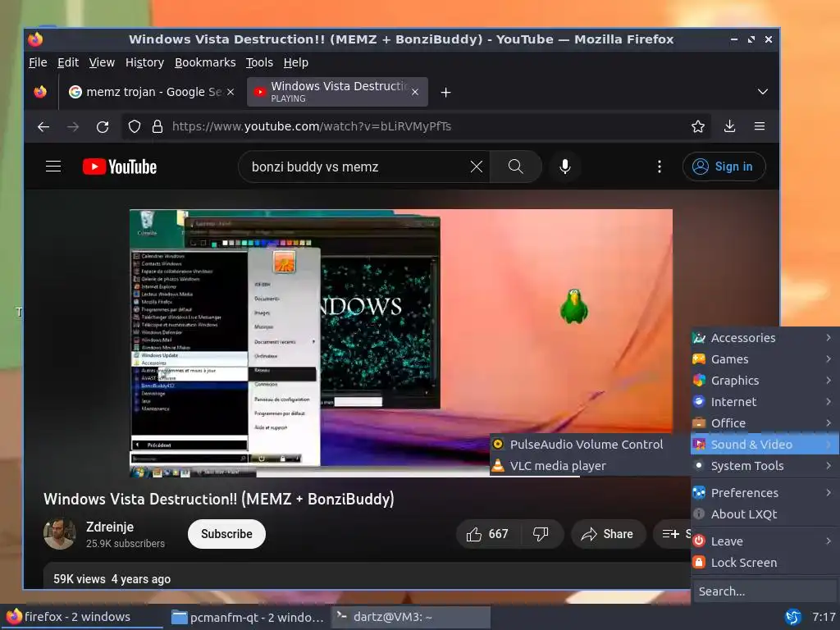The width and height of the screenshot is (840, 630).
Task: Sign in to YouTube
Action: click(724, 167)
